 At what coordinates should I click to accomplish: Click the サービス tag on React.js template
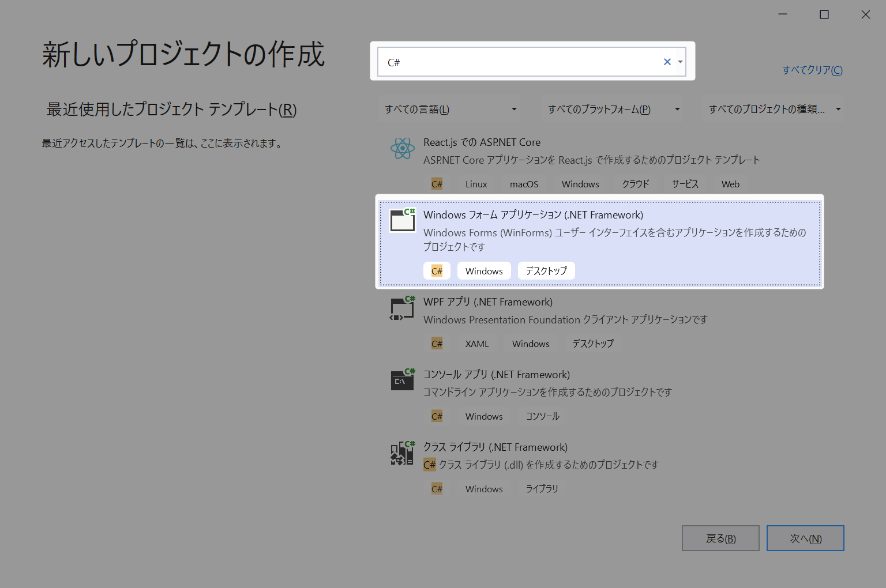coord(685,184)
